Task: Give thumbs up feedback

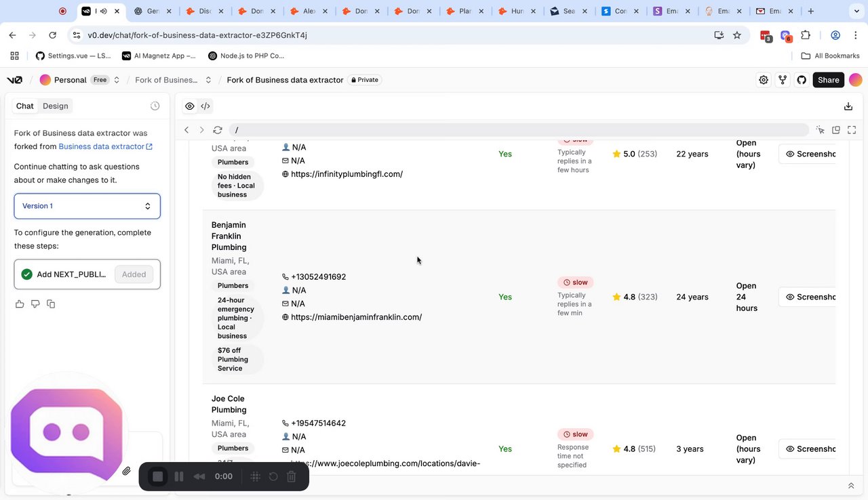Action: click(20, 304)
